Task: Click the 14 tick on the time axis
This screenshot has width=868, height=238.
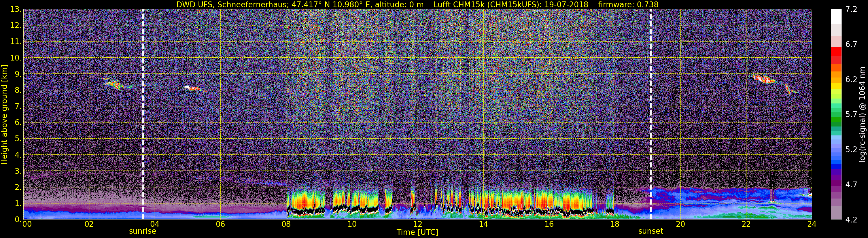Action: (483, 224)
